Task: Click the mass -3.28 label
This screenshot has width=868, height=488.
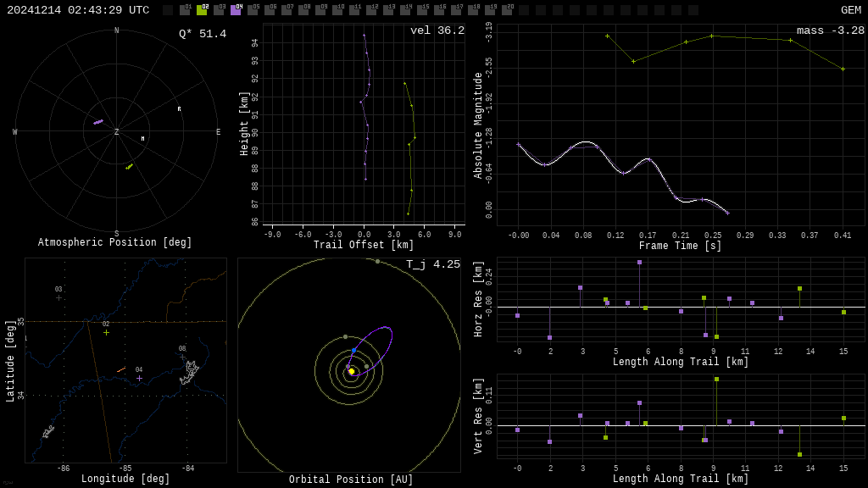Action: pyautogui.click(x=830, y=30)
